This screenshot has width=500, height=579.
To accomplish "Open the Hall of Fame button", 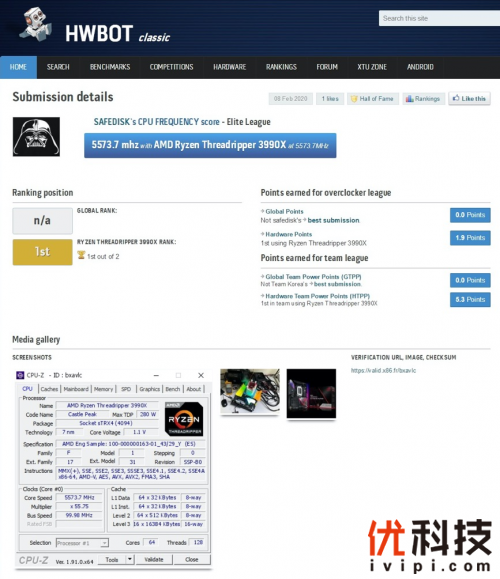I will [x=373, y=99].
